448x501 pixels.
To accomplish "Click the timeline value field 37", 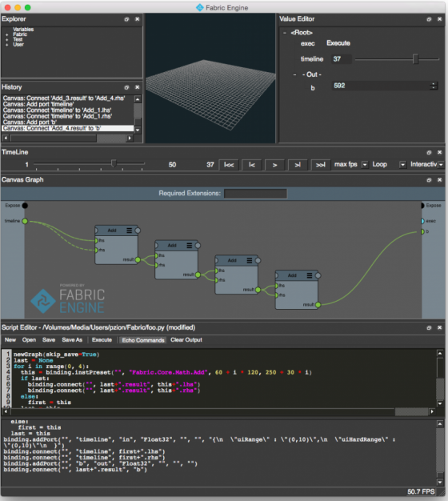I will 341,59.
